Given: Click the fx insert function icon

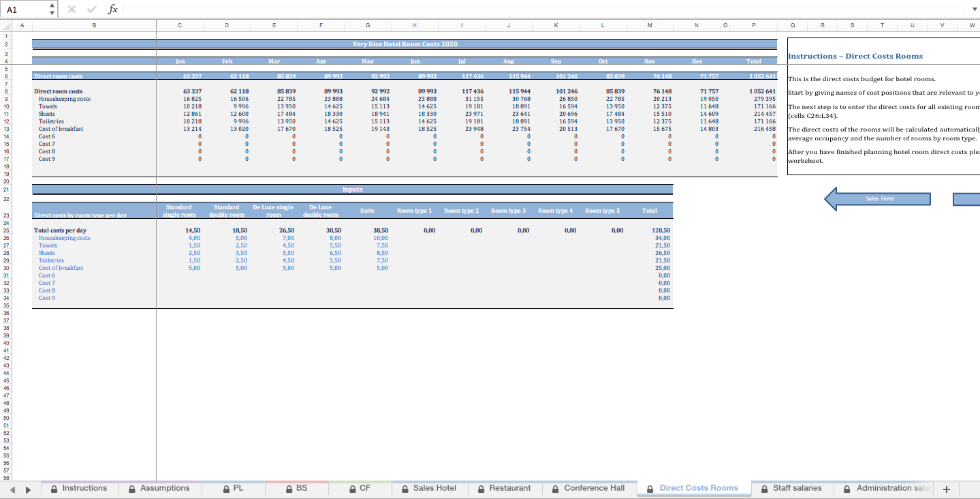Looking at the screenshot, I should (x=113, y=9).
